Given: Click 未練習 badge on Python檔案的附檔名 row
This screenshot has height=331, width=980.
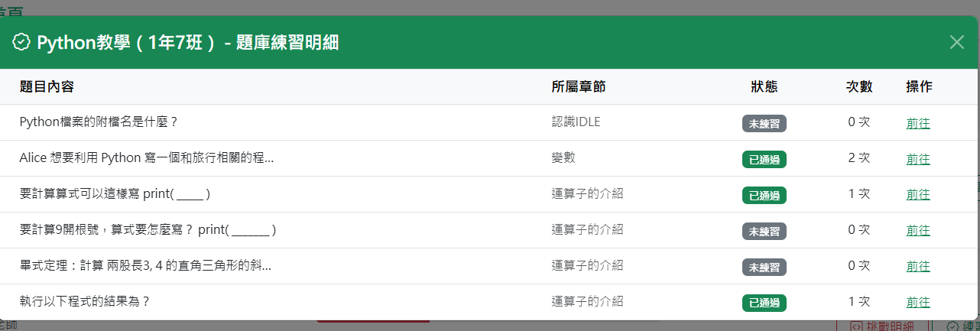Looking at the screenshot, I should (764, 123).
